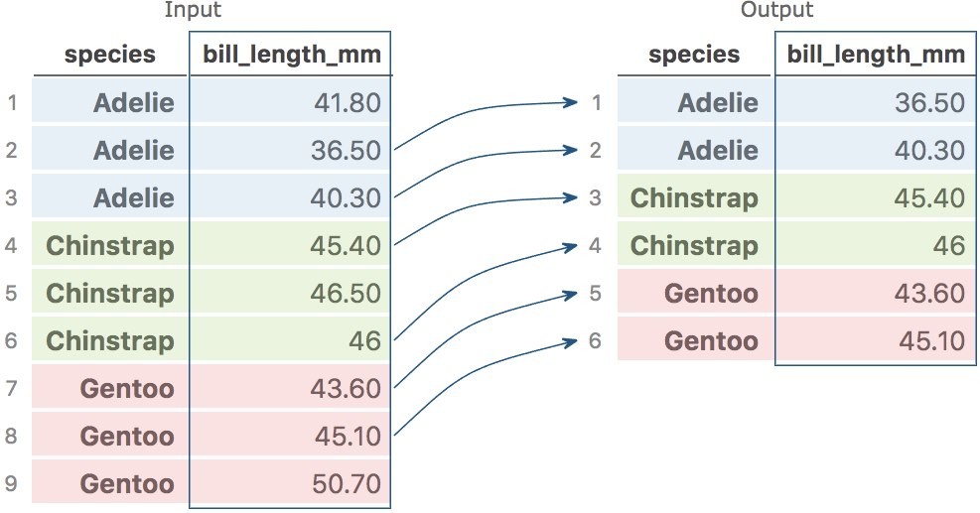The width and height of the screenshot is (980, 513).
Task: Click the 46 value in Output table
Action: click(x=948, y=246)
